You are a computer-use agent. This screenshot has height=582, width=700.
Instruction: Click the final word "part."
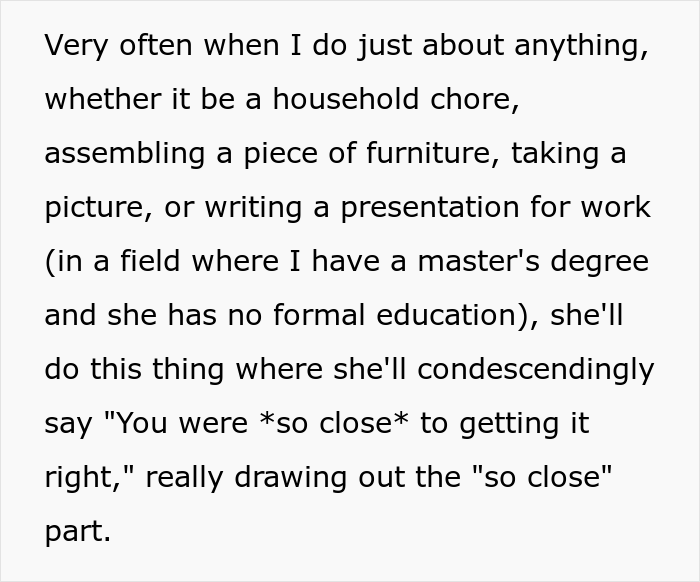click(78, 530)
